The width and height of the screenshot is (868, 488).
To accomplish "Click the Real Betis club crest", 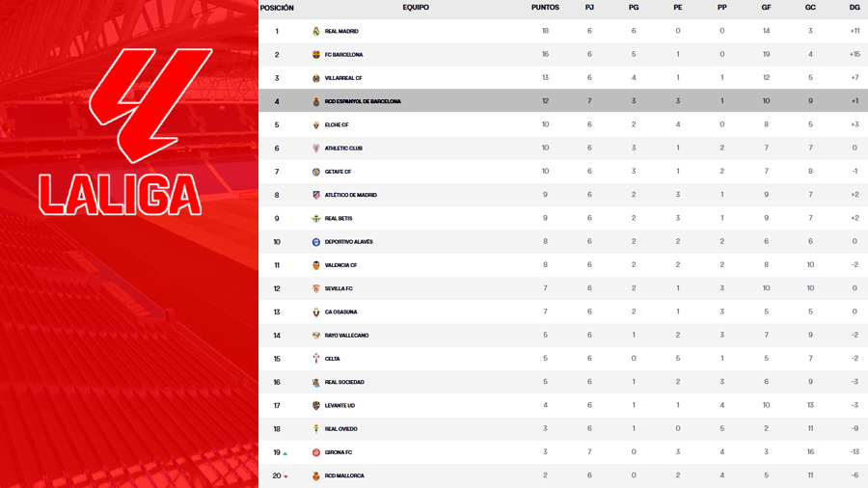I will point(316,219).
